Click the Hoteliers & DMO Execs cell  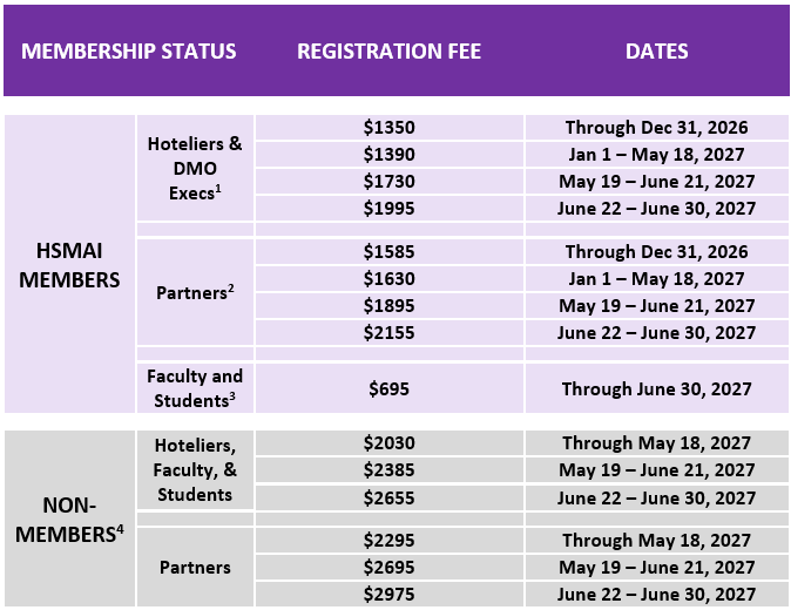click(195, 168)
